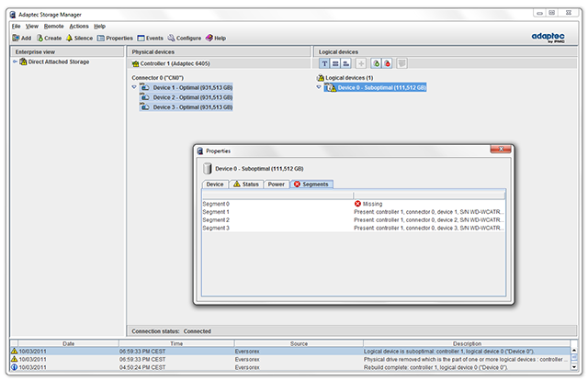Click the greyed plus create logical device icon

(361, 63)
